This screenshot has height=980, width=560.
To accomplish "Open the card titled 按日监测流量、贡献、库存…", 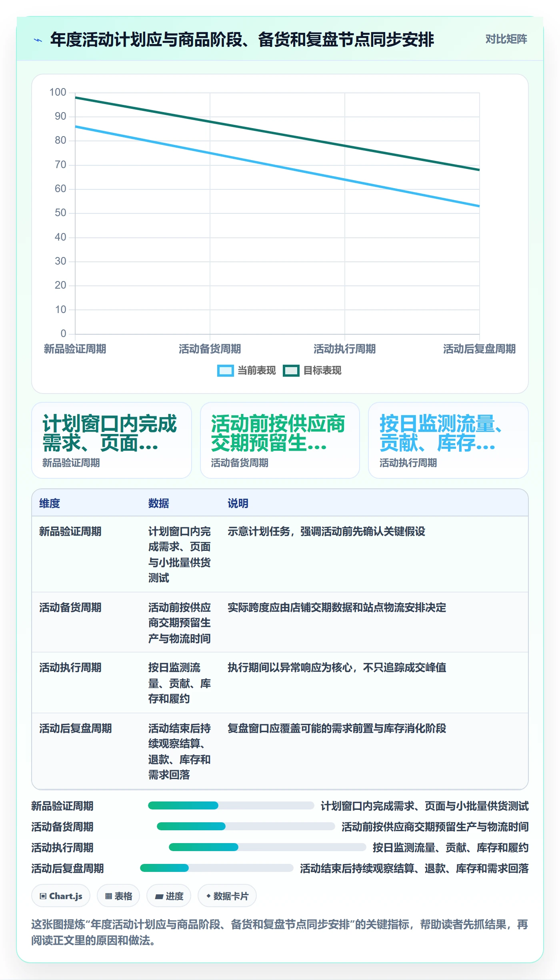I will (x=448, y=440).
